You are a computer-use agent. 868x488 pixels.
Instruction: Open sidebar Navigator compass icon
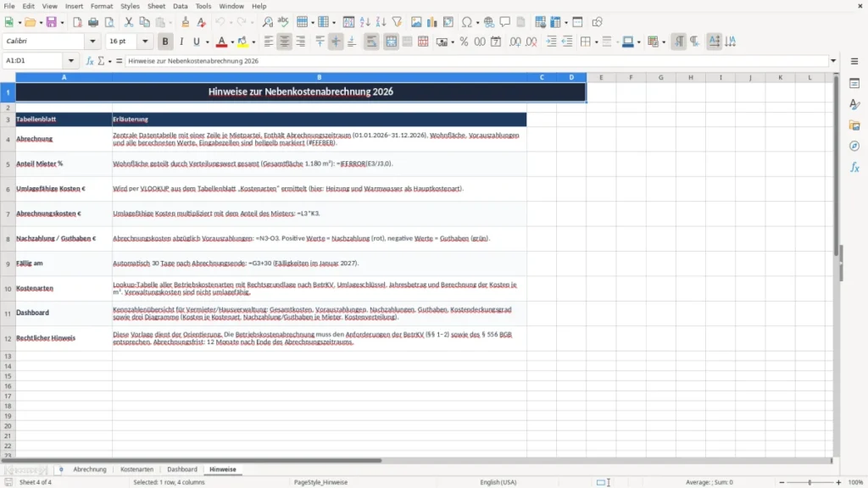click(854, 146)
